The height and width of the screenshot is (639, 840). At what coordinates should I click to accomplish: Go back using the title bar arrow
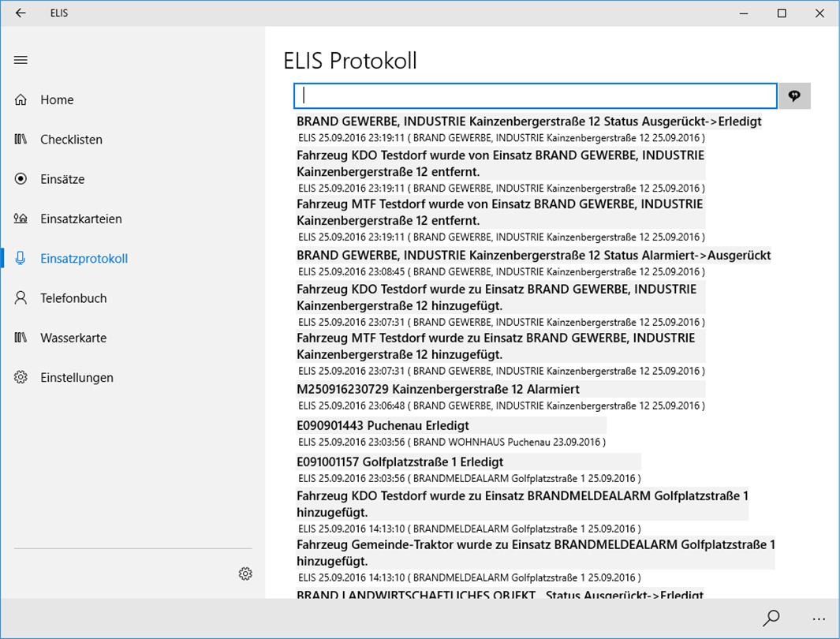pos(21,13)
